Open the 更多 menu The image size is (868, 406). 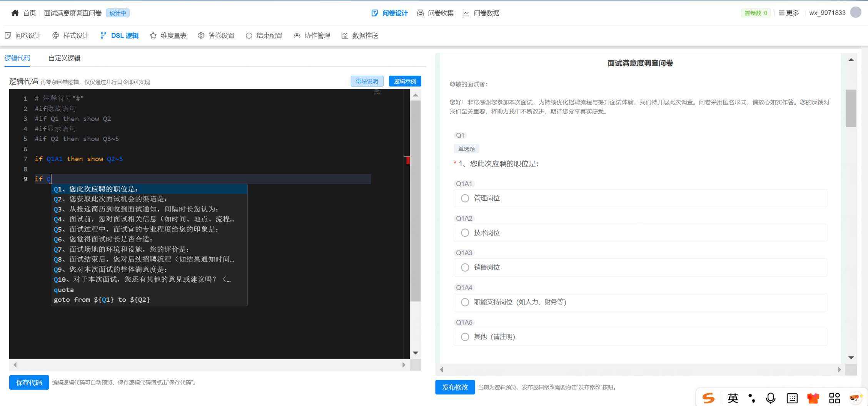click(x=789, y=13)
